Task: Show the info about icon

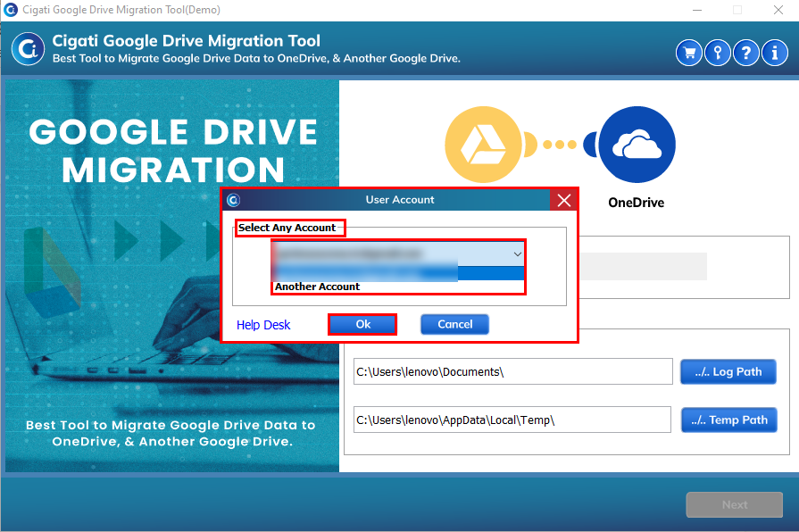Action: tap(775, 53)
